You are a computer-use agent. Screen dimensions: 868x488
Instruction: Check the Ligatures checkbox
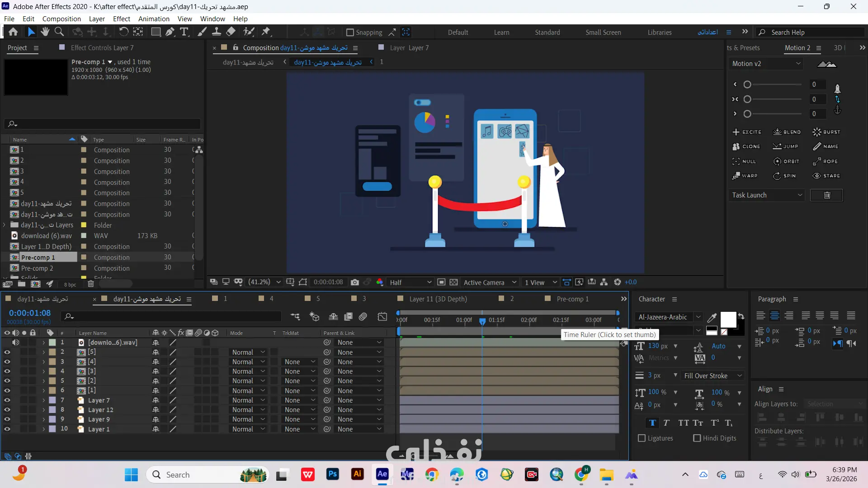(642, 438)
